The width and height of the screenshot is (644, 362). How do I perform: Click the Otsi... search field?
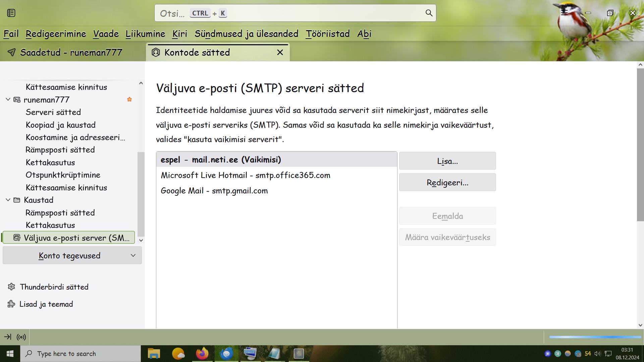295,13
